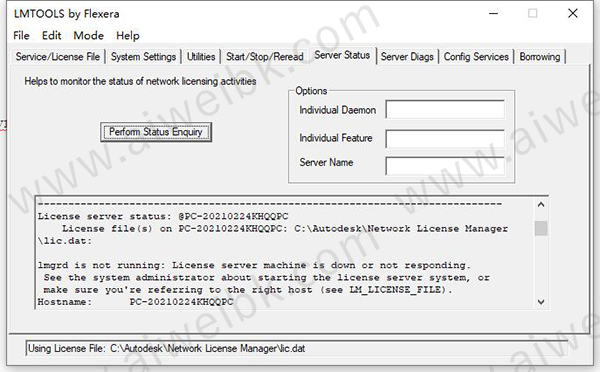Open the Help menu
The width and height of the screenshot is (600, 372).
click(128, 36)
